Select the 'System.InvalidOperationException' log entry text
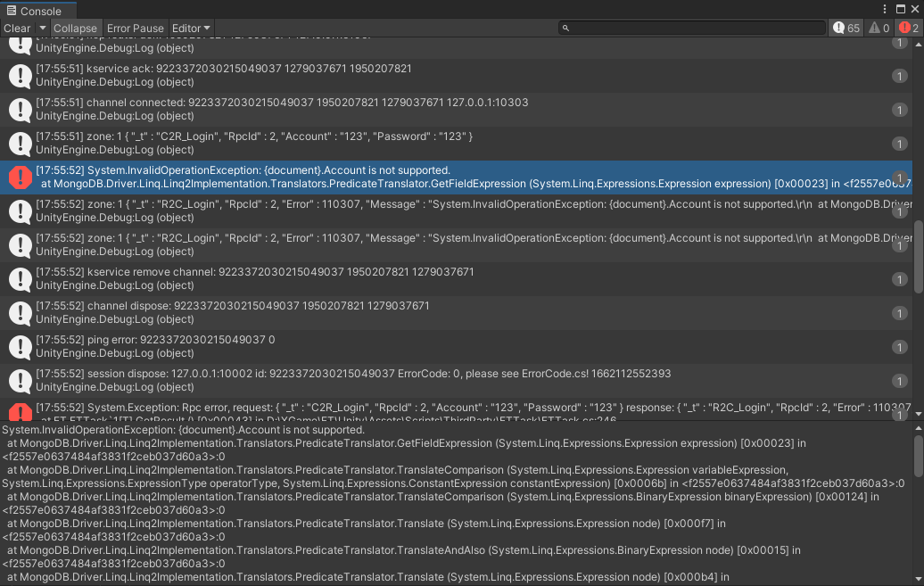This screenshot has height=586, width=924. (243, 170)
